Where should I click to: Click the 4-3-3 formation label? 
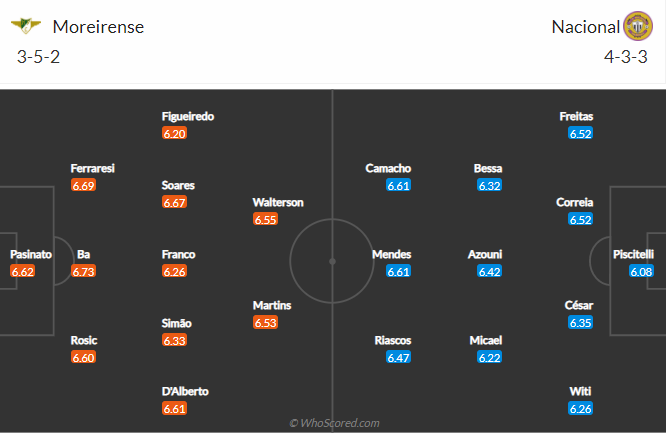point(626,57)
